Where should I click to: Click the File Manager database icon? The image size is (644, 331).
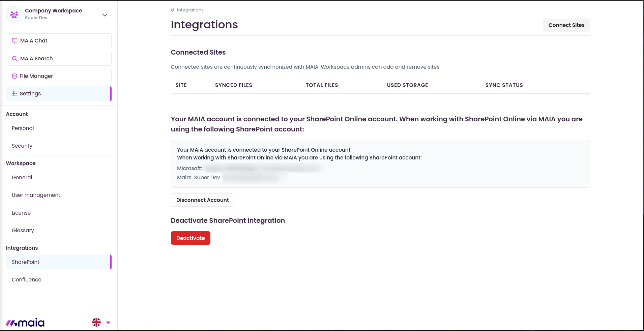[14, 76]
